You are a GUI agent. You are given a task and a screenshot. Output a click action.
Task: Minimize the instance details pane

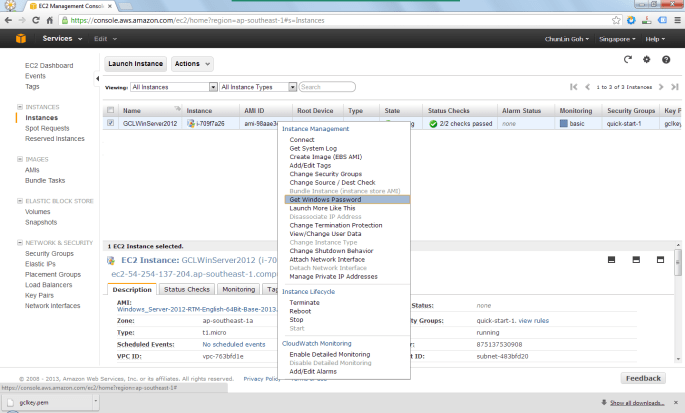612,260
